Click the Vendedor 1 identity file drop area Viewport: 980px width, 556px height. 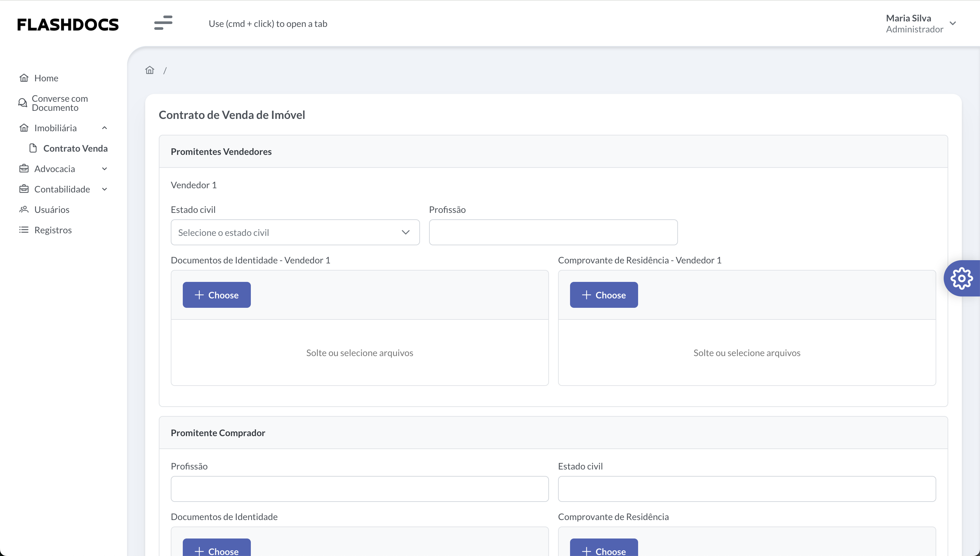(x=359, y=353)
